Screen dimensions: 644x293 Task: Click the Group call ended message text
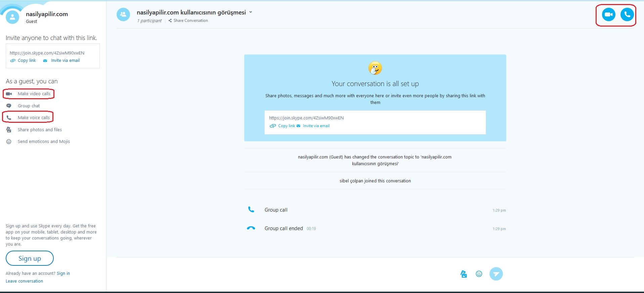click(x=284, y=228)
